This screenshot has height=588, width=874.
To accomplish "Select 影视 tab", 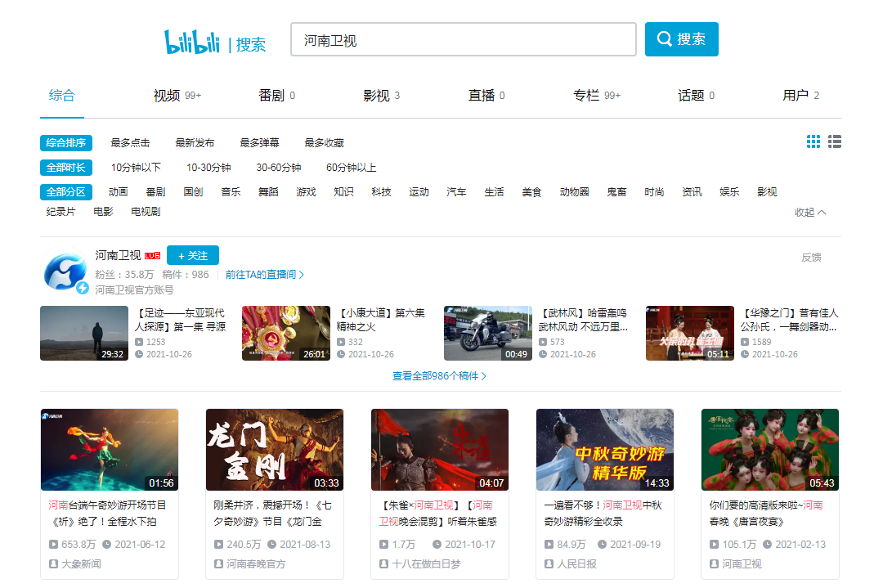I will [x=381, y=96].
